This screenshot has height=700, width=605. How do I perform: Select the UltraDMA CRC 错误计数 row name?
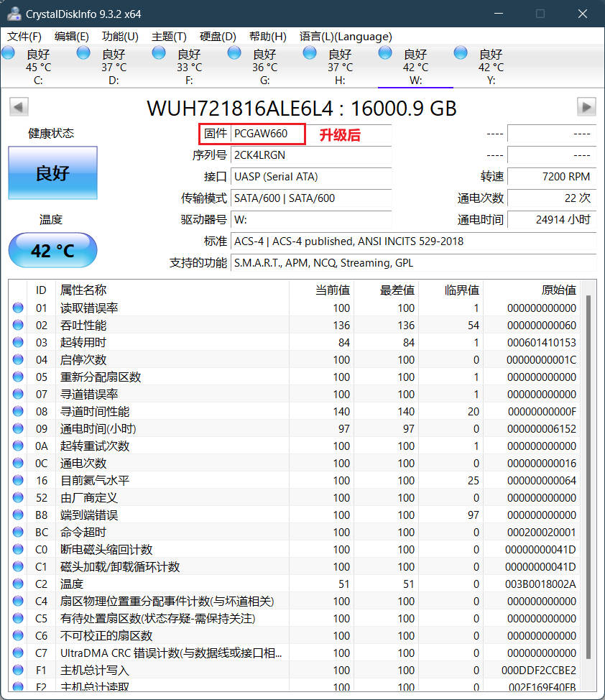(x=171, y=653)
